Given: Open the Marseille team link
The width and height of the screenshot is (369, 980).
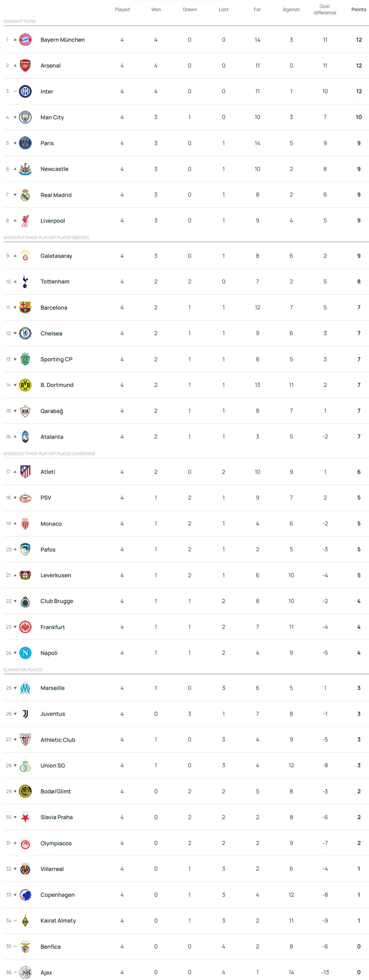Looking at the screenshot, I should click(x=52, y=688).
